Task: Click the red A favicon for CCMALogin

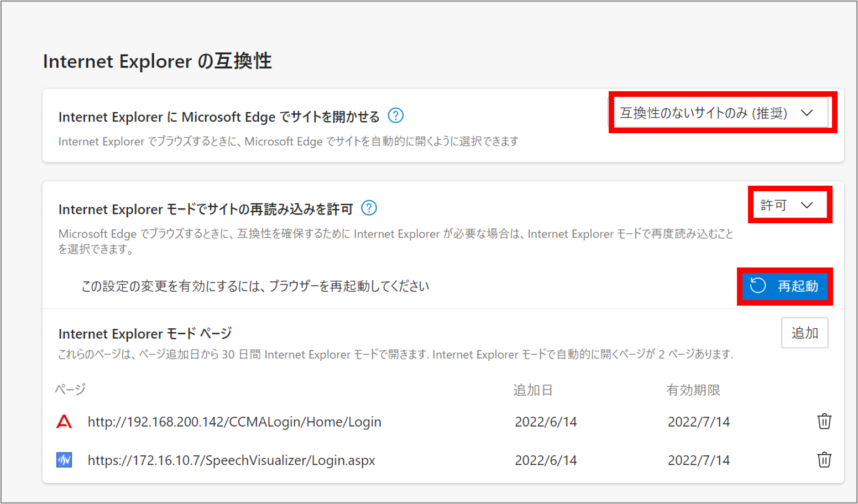Action: click(x=64, y=422)
